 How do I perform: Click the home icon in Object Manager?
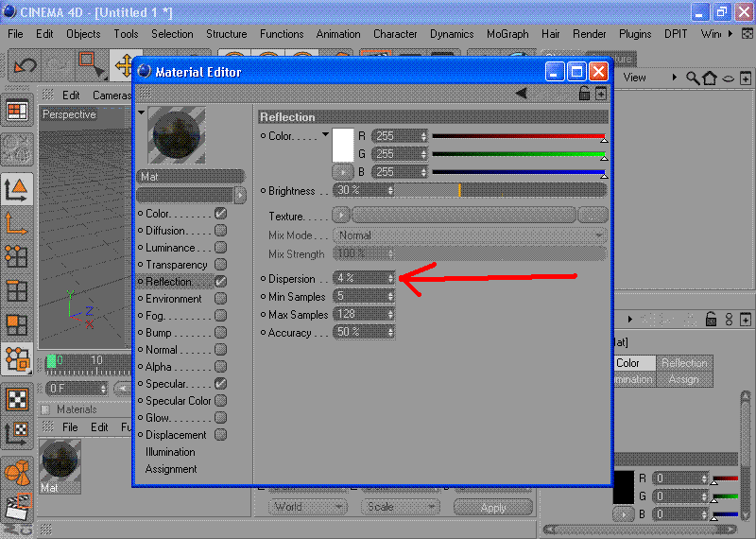pos(710,78)
